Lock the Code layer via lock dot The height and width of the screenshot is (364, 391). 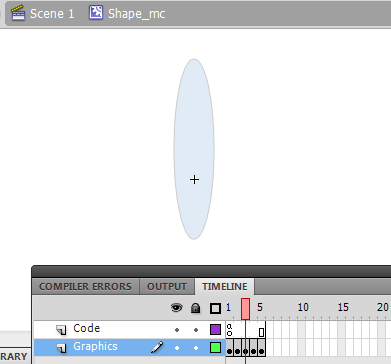pyautogui.click(x=196, y=330)
